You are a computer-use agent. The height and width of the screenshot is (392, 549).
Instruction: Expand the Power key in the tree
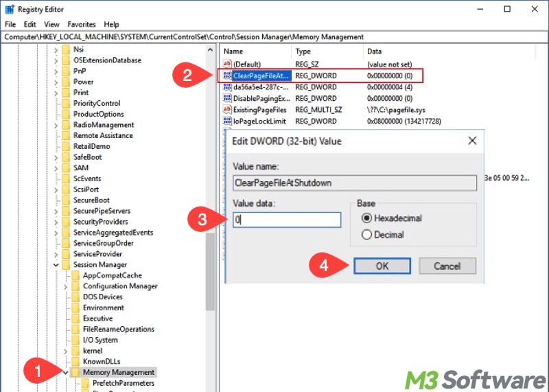click(x=56, y=82)
